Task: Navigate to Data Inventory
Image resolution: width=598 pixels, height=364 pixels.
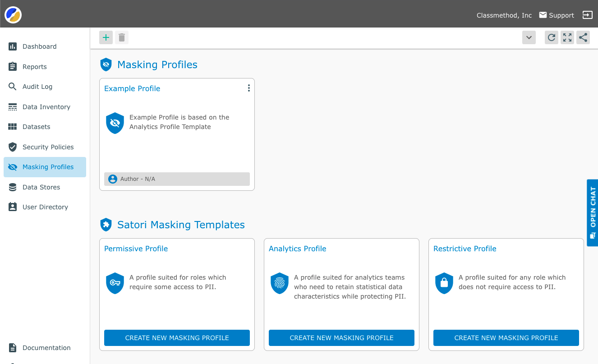Action: pos(46,107)
